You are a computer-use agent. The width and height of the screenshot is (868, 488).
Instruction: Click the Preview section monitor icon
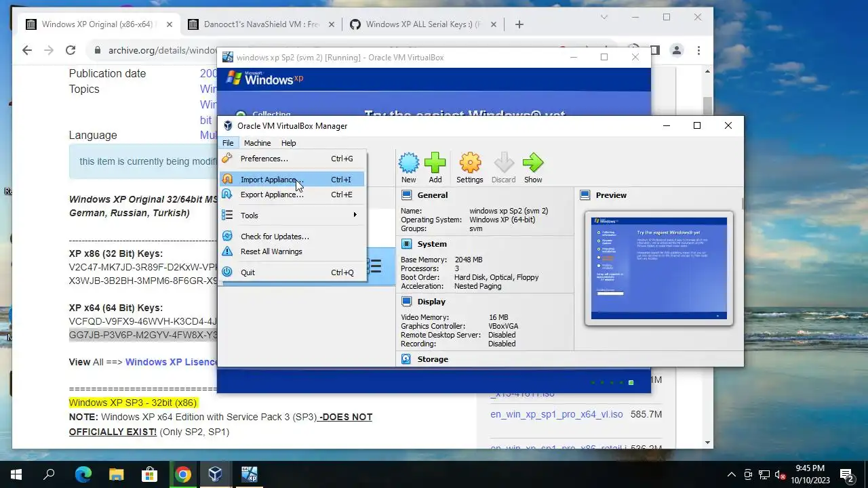(x=585, y=195)
